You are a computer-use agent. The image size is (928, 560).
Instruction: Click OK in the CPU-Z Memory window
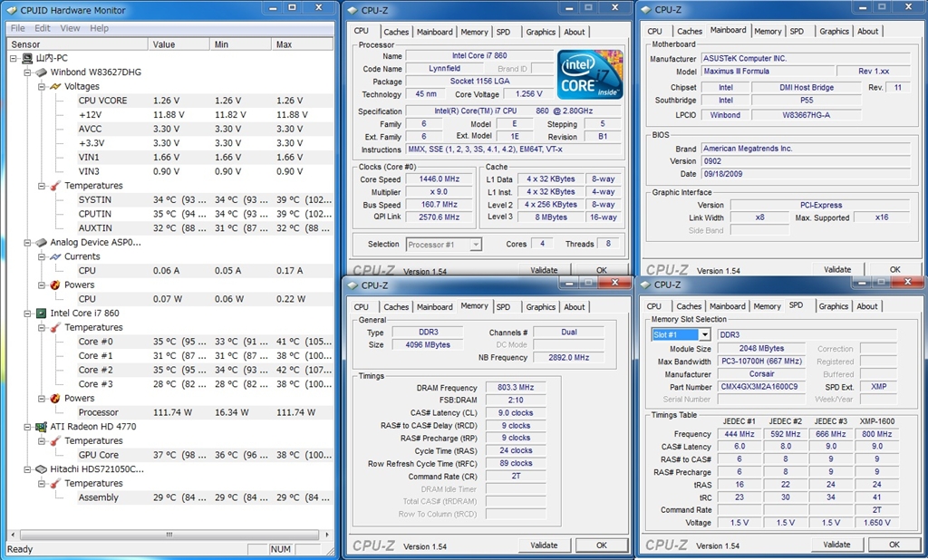tap(602, 546)
